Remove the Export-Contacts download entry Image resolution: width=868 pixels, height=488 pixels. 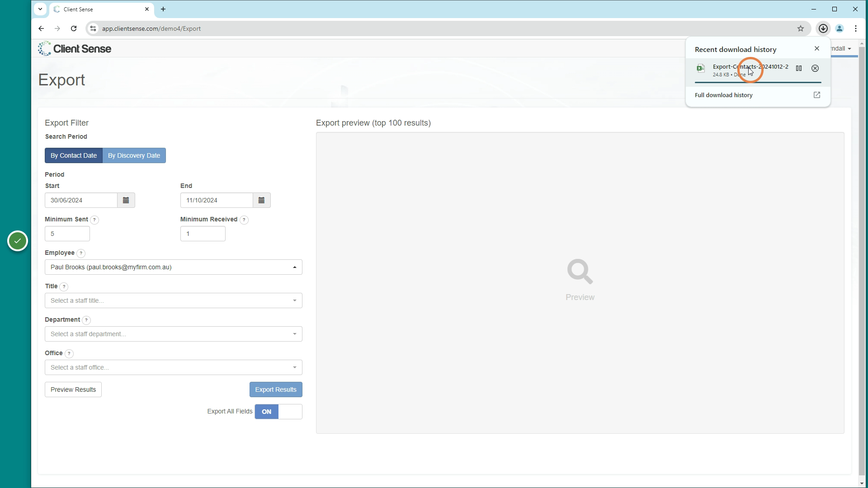pos(815,68)
